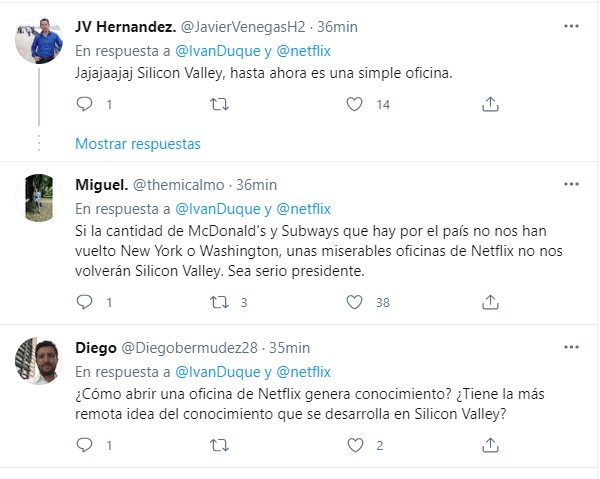Share Miguel's tweet

tap(490, 301)
